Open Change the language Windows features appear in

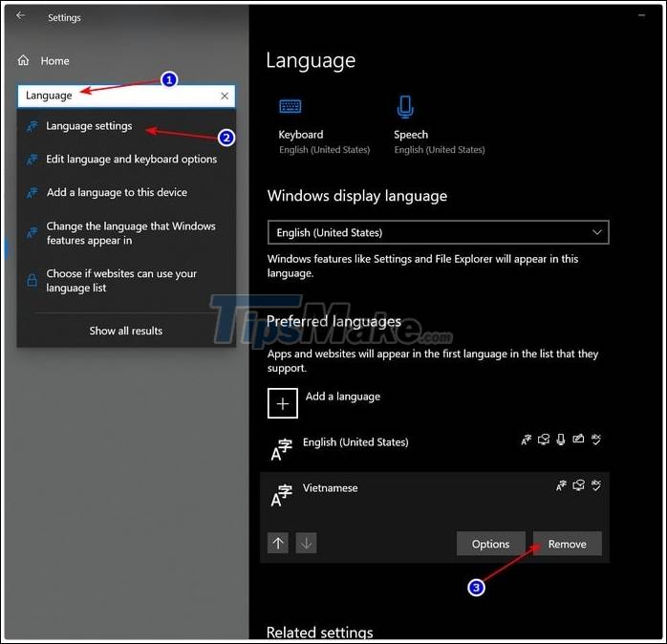click(x=126, y=233)
